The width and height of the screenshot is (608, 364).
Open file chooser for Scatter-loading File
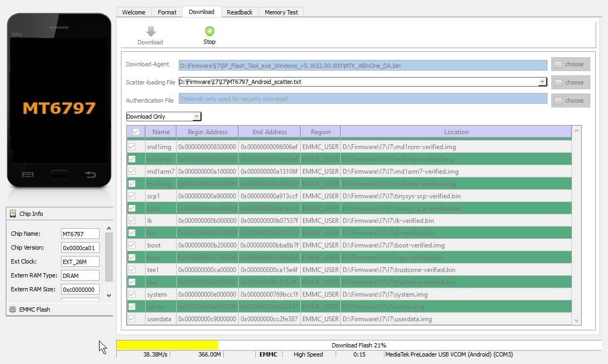pyautogui.click(x=570, y=82)
